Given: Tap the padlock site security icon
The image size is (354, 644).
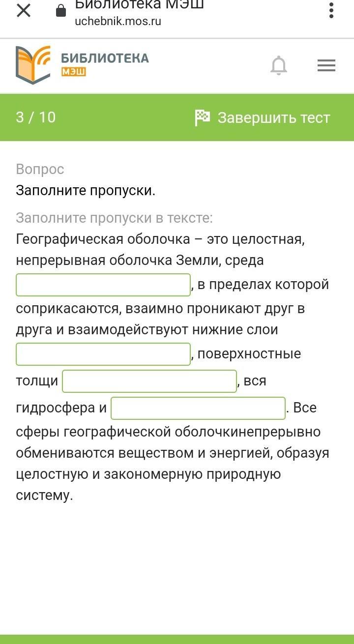Looking at the screenshot, I should 61,10.
